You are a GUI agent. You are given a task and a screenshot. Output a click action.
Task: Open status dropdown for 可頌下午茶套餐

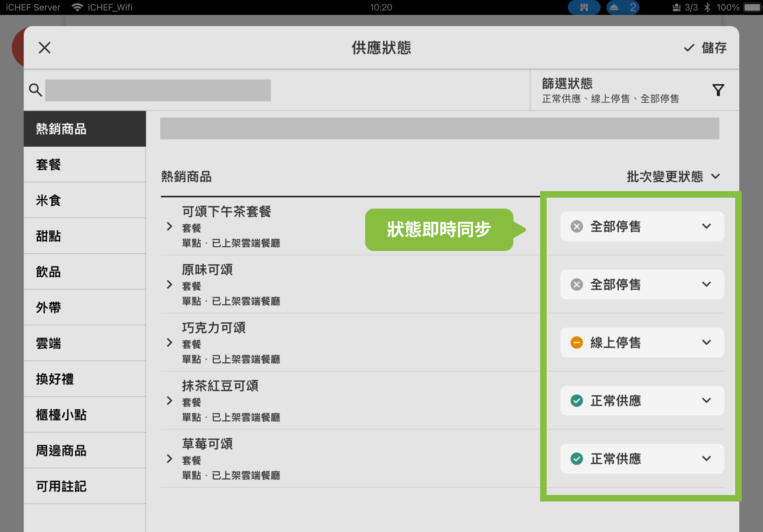pos(642,227)
